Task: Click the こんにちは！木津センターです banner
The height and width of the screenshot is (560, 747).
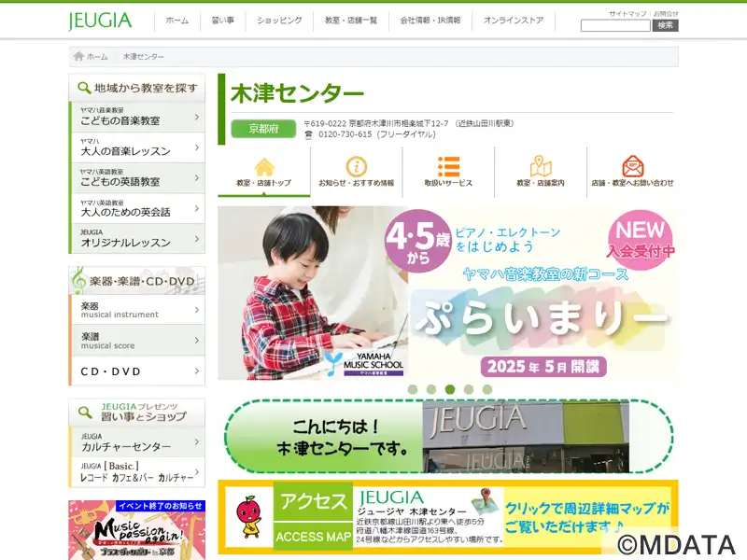Action: (449, 437)
